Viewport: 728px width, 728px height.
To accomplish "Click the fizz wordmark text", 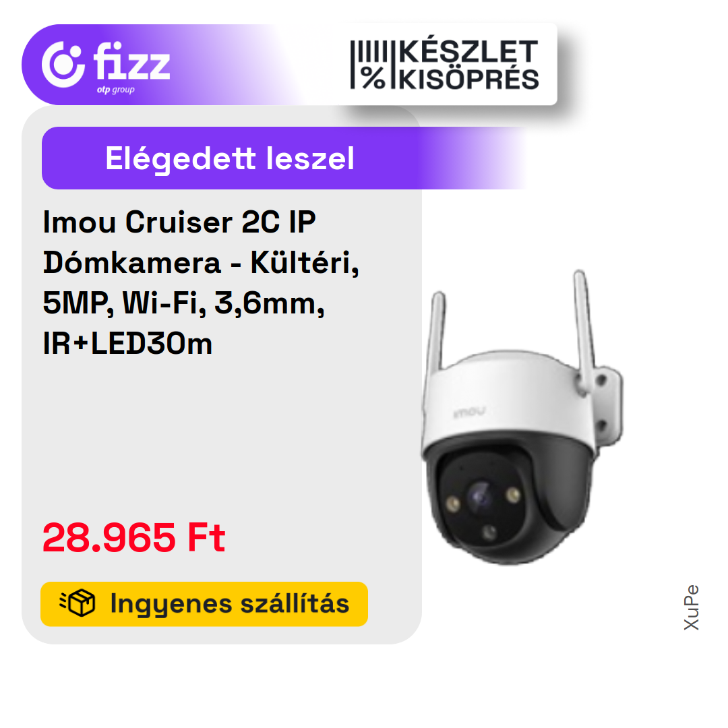I will point(132,61).
